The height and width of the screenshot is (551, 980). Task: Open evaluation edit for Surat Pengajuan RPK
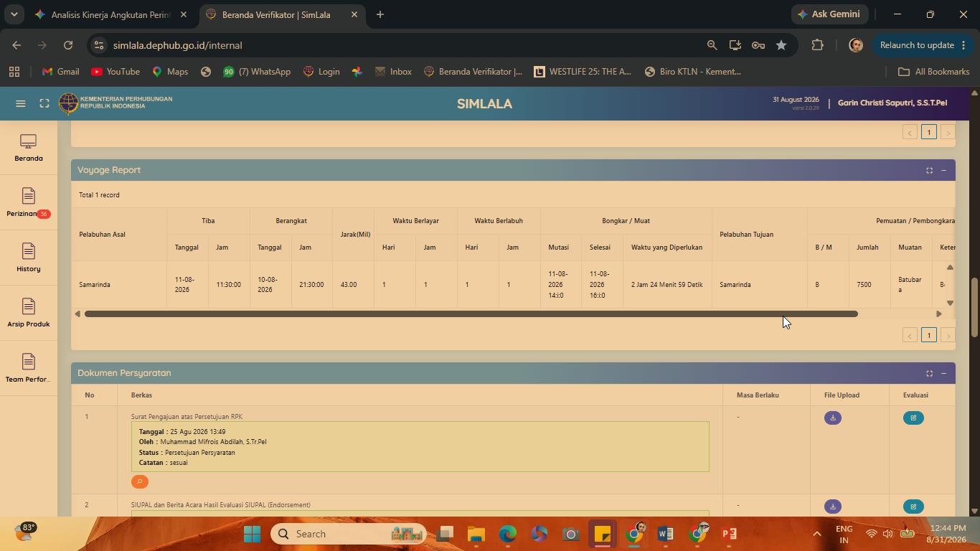913,418
